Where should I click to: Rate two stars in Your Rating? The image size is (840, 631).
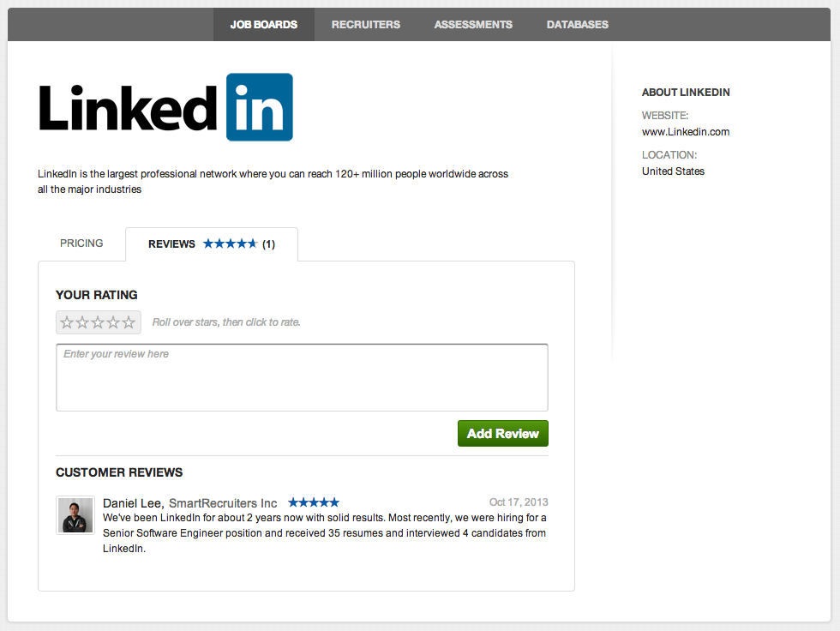[x=82, y=322]
